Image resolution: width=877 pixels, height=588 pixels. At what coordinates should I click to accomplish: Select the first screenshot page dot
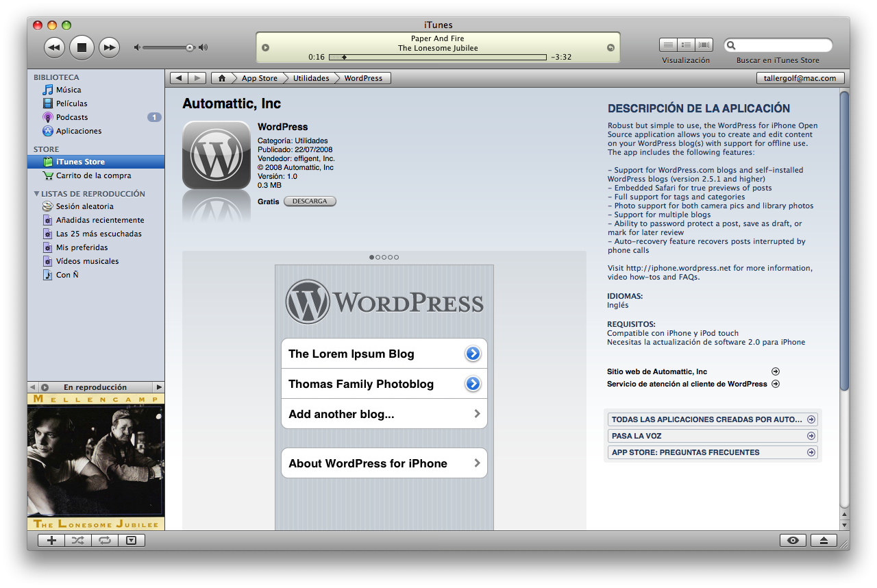click(372, 258)
